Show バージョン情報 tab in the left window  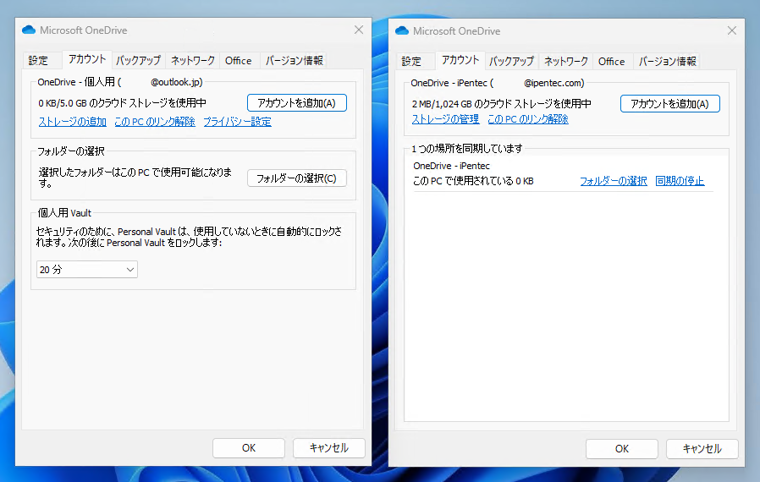[294, 61]
